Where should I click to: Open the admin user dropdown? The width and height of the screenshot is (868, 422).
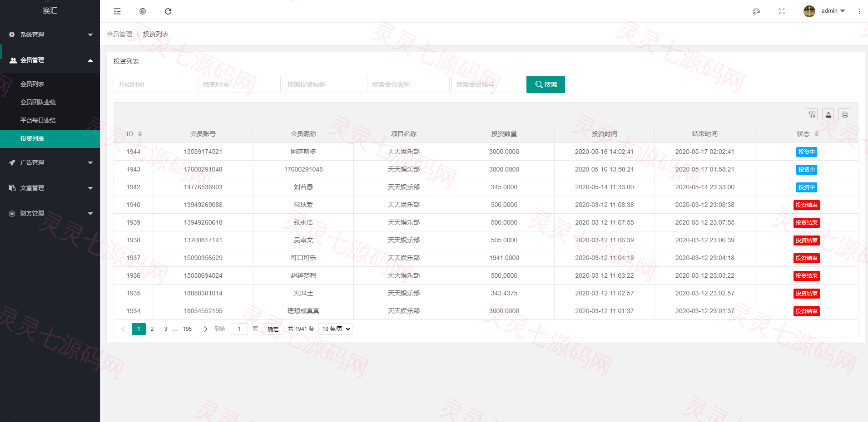[833, 11]
